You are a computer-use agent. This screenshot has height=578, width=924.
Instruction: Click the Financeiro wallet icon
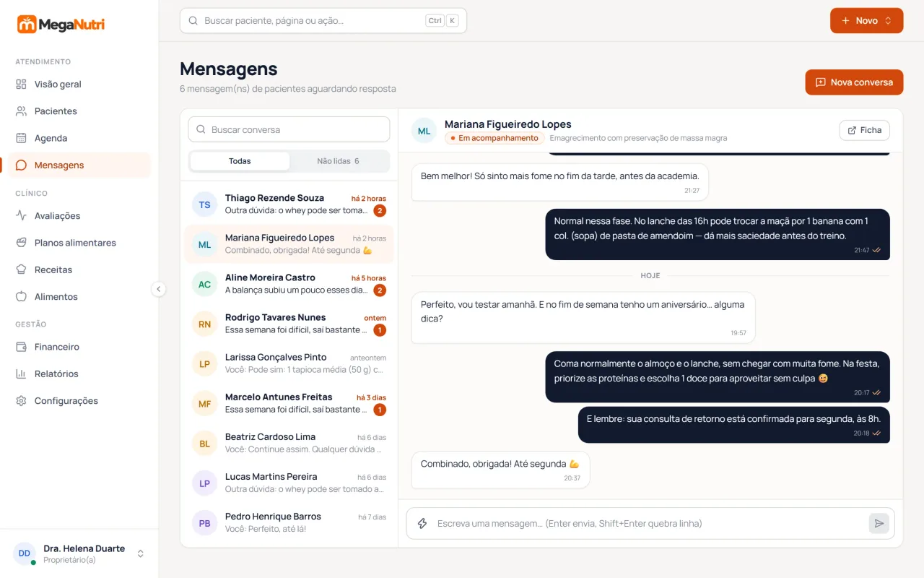[21, 347]
